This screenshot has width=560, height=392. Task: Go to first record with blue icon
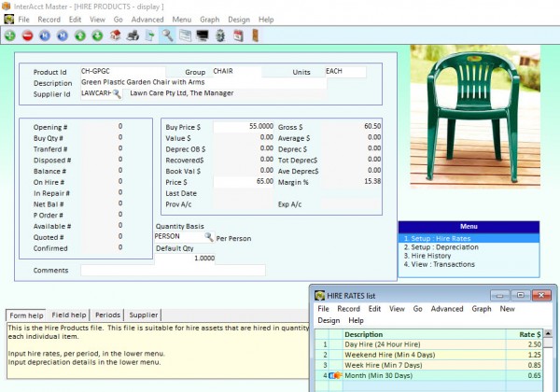pyautogui.click(x=45, y=35)
